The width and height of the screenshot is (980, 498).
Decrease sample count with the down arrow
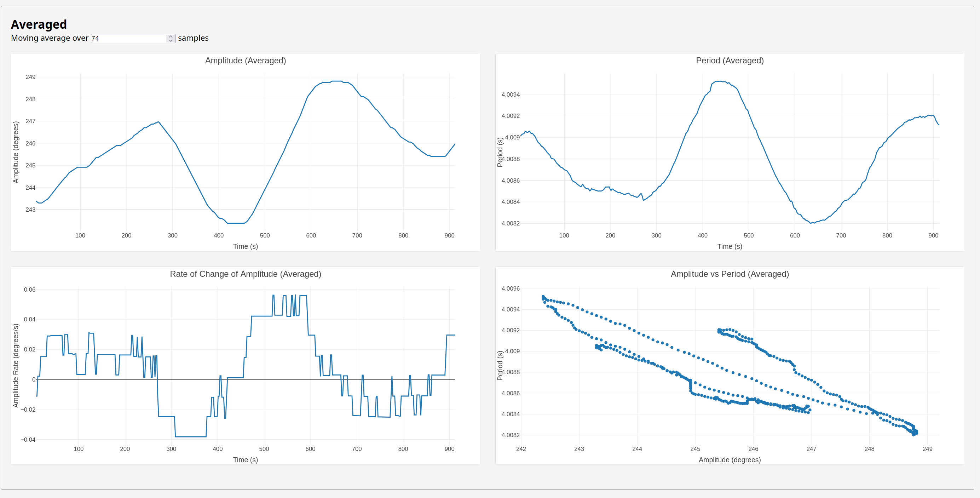click(x=171, y=40)
